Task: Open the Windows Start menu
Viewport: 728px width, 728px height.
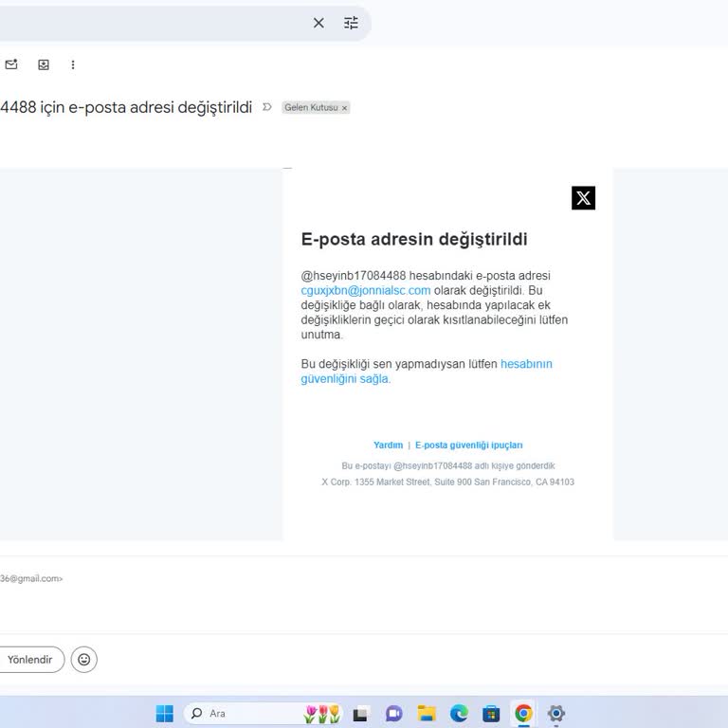Action: click(165, 713)
